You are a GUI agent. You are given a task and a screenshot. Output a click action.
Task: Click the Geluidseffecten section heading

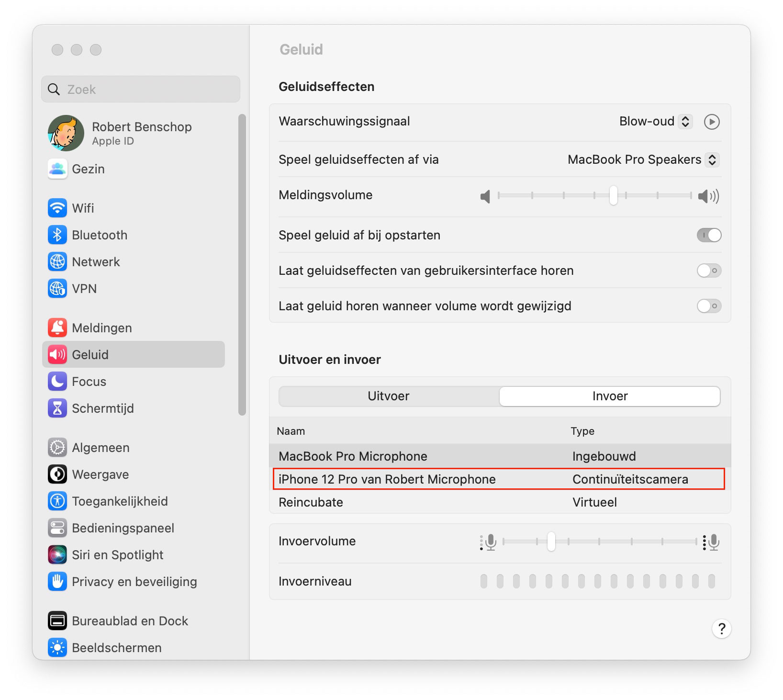coord(326,87)
